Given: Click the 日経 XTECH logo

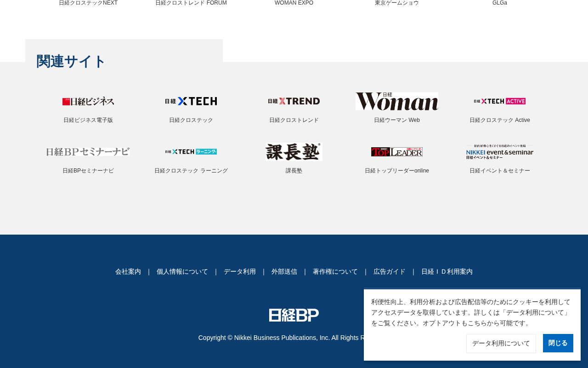Looking at the screenshot, I should (191, 101).
